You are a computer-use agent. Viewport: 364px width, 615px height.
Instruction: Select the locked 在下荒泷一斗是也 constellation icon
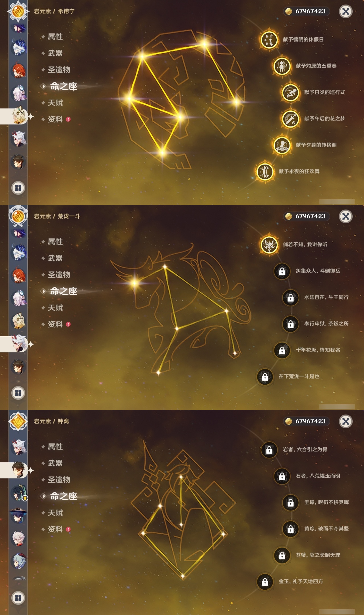pos(265,377)
